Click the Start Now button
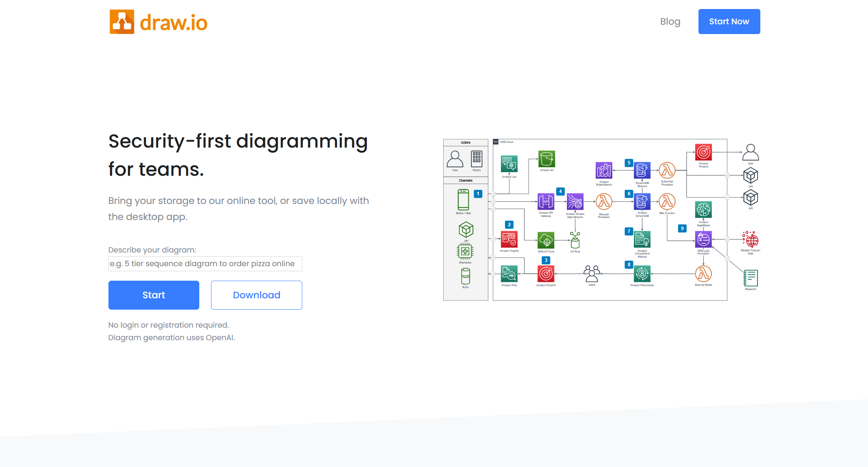Viewport: 868px width, 467px height. (729, 22)
